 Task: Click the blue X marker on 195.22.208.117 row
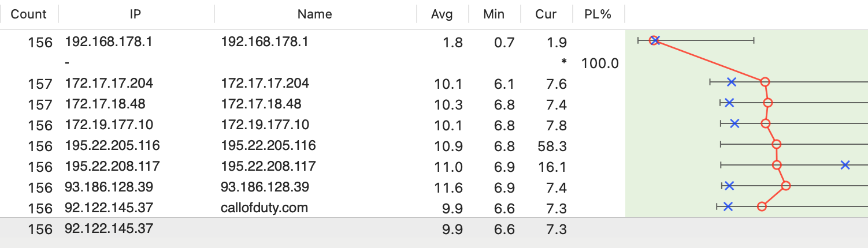pyautogui.click(x=845, y=166)
